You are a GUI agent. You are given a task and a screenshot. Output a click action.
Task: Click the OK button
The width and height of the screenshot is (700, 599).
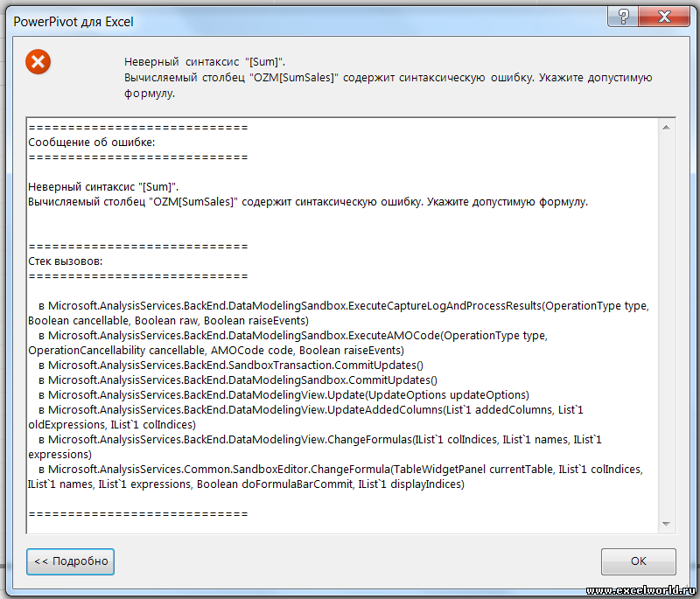[638, 561]
